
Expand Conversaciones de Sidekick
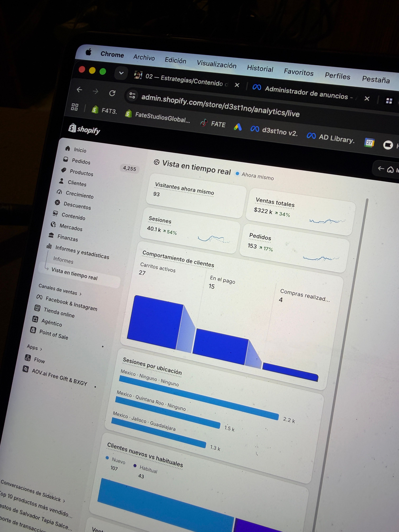click(x=33, y=492)
